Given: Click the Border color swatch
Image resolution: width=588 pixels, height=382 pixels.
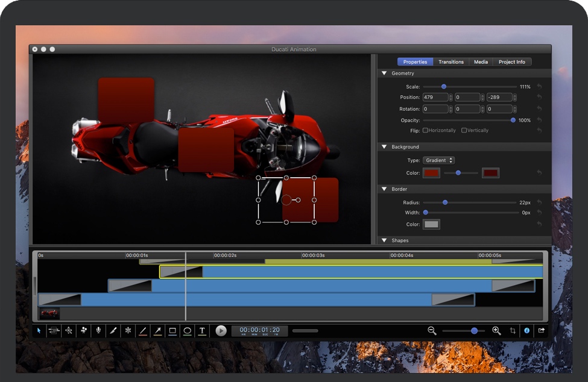Looking at the screenshot, I should click(x=431, y=225).
